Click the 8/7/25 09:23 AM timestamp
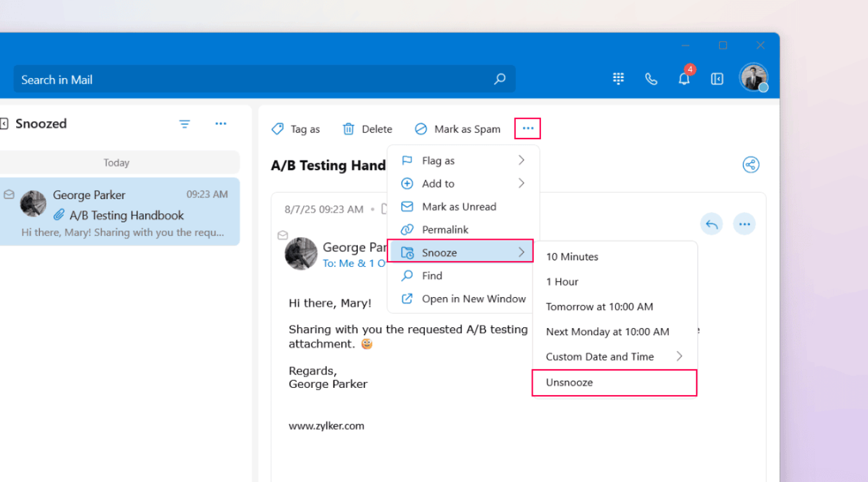 tap(324, 209)
